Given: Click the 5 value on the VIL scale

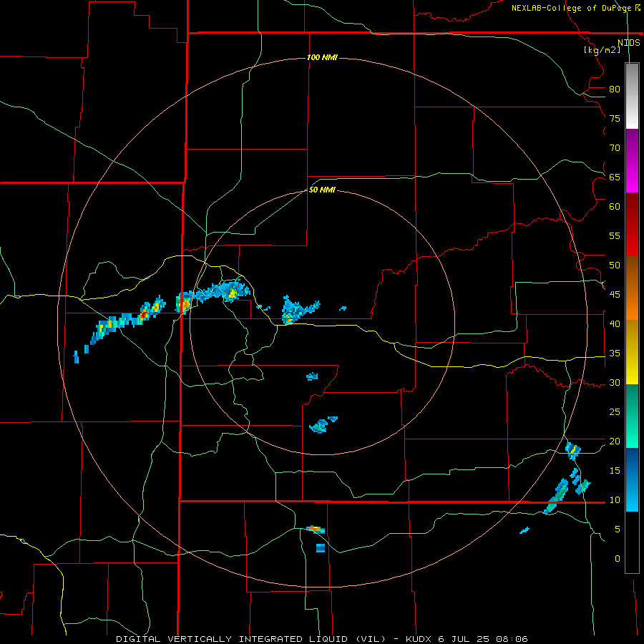Looking at the screenshot, I should 618,529.
